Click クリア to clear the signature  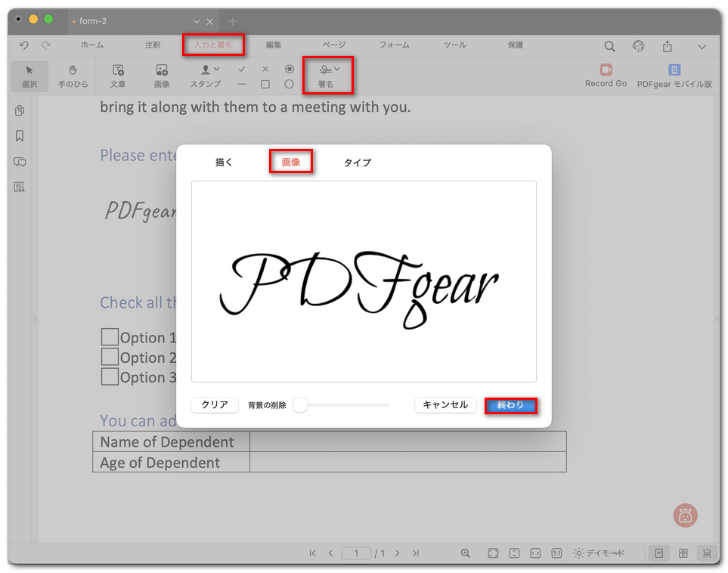pos(214,405)
